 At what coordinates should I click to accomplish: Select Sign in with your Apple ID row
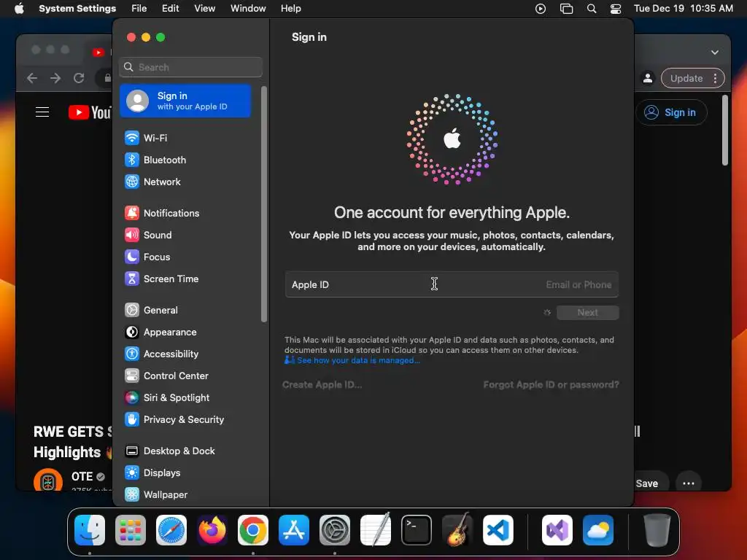(x=185, y=101)
